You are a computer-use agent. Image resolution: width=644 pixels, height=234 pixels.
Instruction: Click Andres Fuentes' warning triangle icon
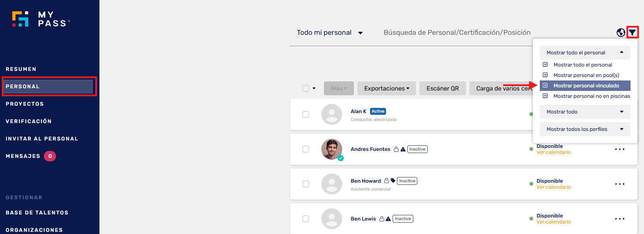tap(403, 149)
